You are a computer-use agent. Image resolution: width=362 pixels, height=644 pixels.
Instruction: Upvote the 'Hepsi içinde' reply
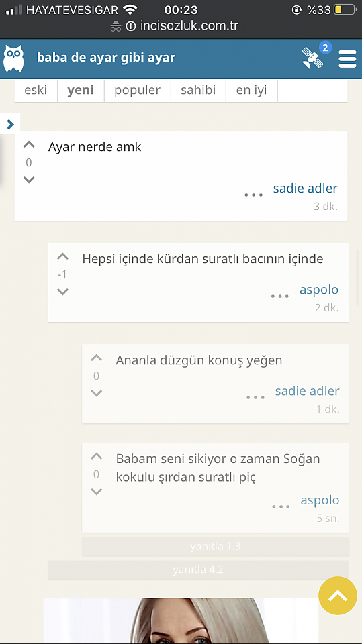pos(62,257)
